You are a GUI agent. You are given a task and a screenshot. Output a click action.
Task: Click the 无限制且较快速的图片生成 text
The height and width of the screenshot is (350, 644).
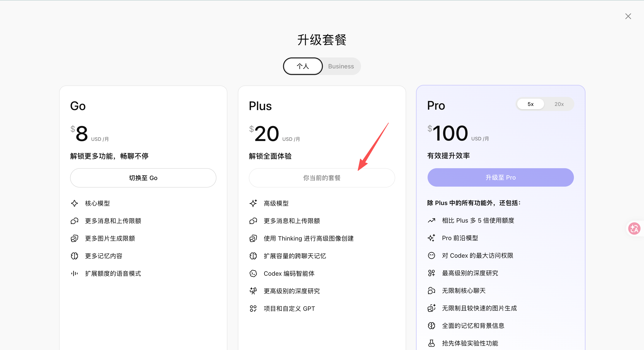pyautogui.click(x=479, y=308)
